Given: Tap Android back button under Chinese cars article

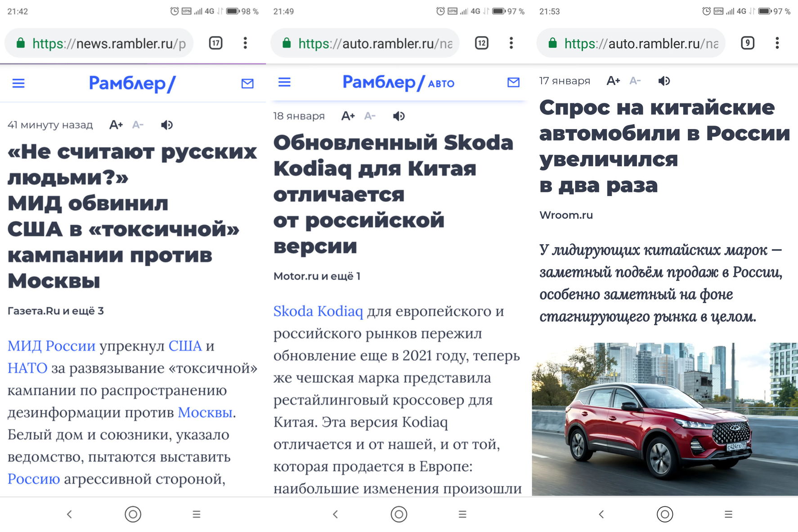Looking at the screenshot, I should coord(601,514).
